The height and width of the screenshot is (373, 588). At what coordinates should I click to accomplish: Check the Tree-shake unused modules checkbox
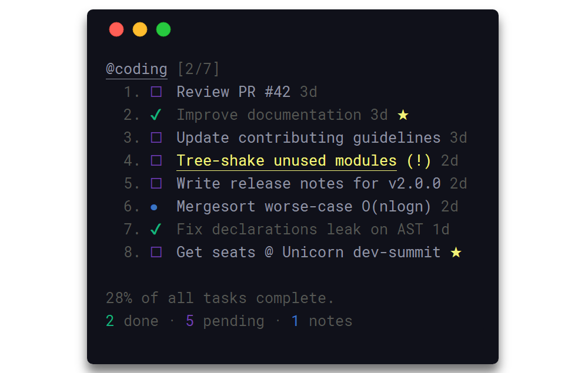156,160
